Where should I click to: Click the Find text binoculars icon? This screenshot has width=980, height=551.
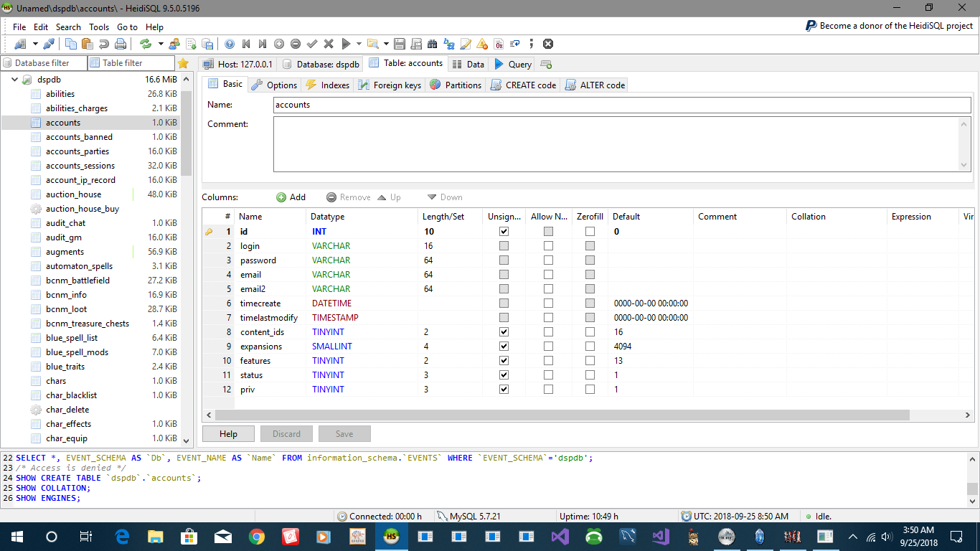[x=432, y=44]
